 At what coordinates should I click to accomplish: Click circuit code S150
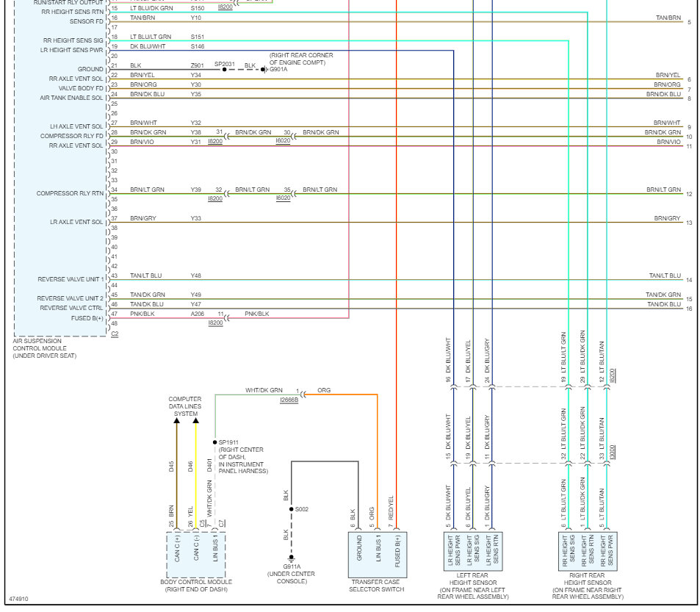point(198,9)
